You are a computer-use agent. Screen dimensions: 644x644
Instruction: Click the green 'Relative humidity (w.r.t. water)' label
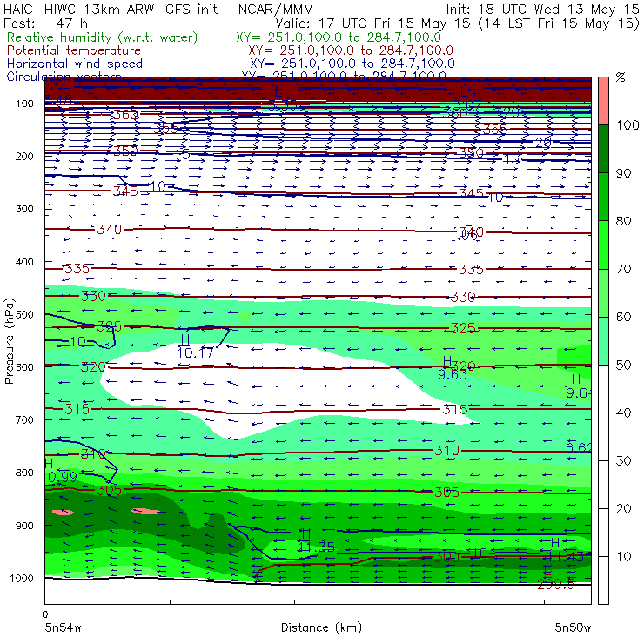(x=103, y=37)
